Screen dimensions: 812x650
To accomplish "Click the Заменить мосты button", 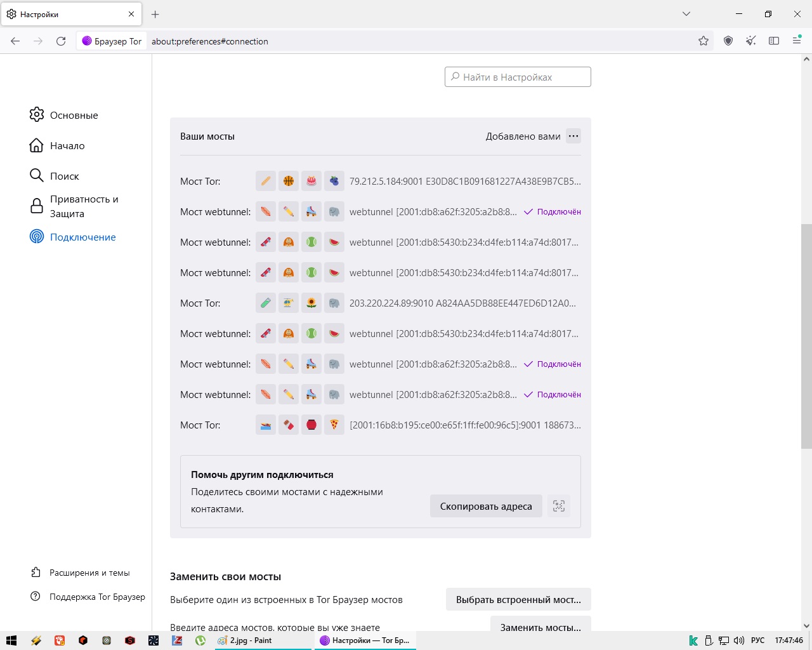I will pyautogui.click(x=540, y=625).
